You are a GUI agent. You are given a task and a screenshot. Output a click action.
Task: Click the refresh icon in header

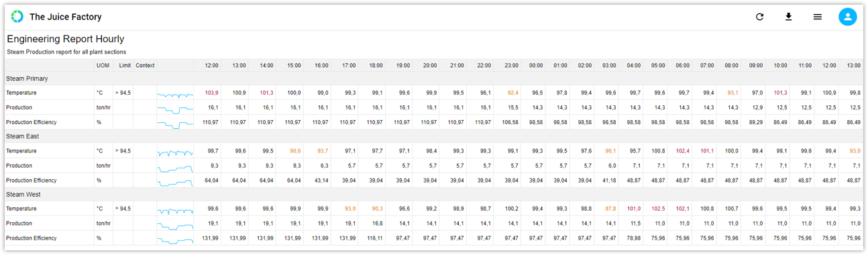pos(759,17)
